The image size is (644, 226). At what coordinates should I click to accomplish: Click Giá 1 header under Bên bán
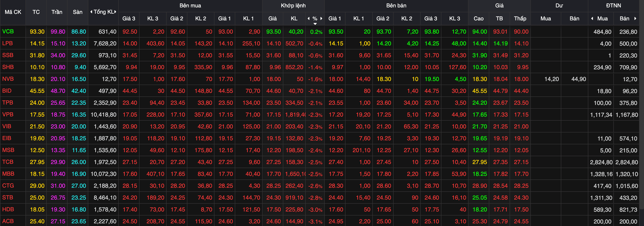[x=335, y=19]
